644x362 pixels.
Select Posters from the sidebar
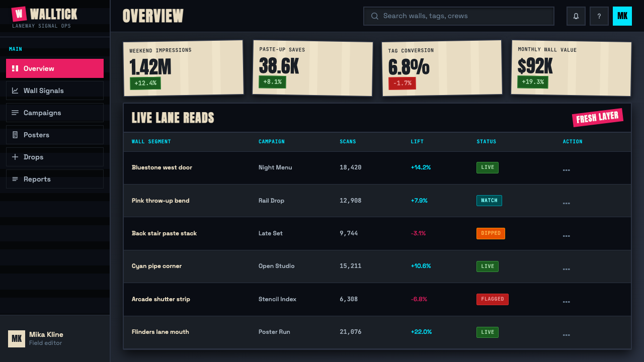tap(55, 135)
